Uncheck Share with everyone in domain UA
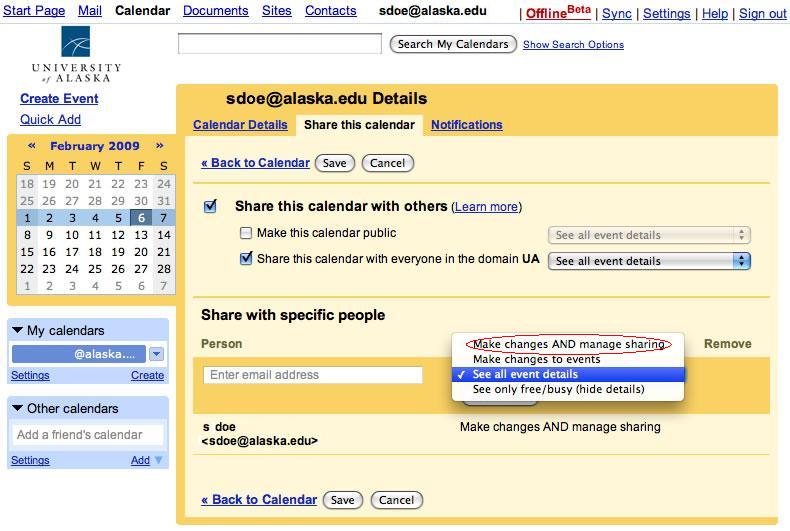 click(246, 258)
